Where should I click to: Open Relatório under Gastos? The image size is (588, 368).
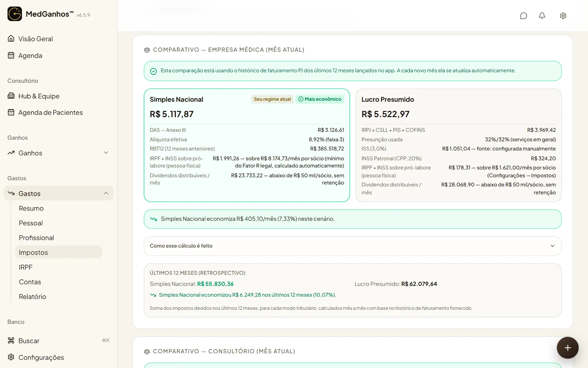click(32, 297)
